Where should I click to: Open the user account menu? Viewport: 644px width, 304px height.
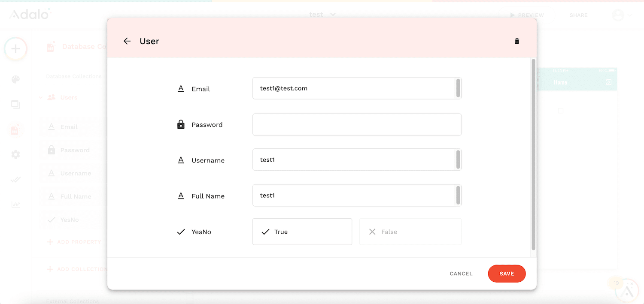coord(621,15)
